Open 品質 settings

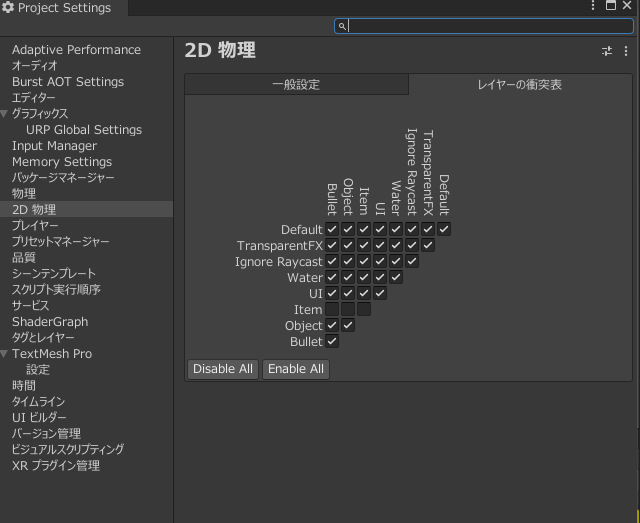pyautogui.click(x=24, y=258)
